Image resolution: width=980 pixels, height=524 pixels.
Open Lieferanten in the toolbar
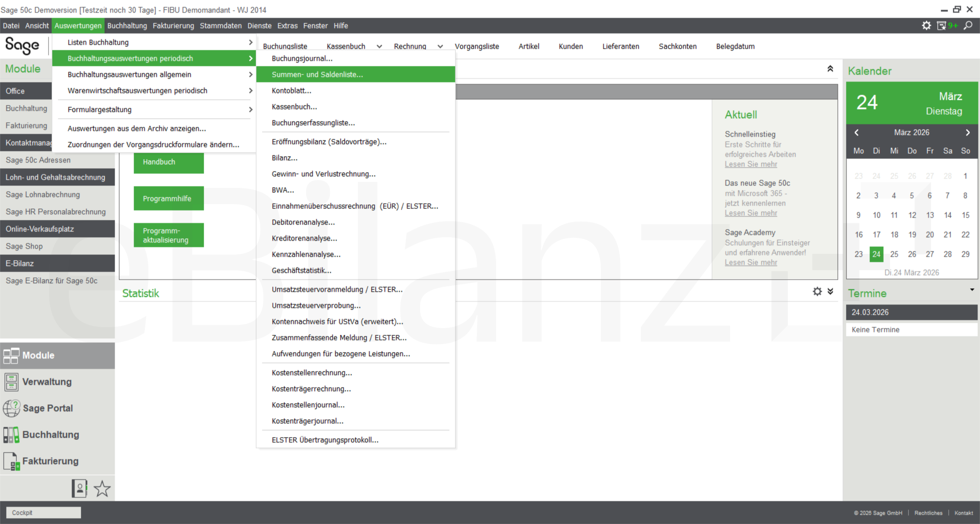click(620, 46)
